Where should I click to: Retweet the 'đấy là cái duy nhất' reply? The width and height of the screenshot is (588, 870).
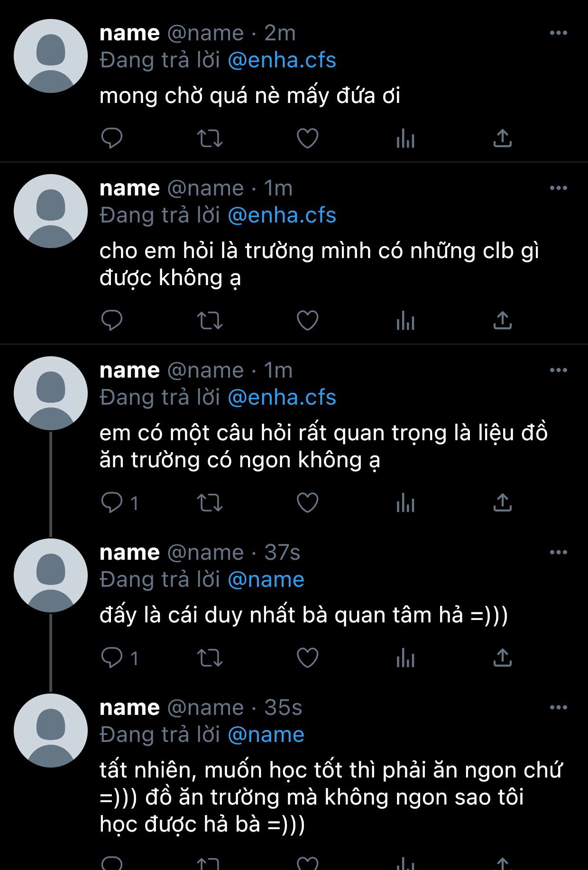click(x=210, y=658)
